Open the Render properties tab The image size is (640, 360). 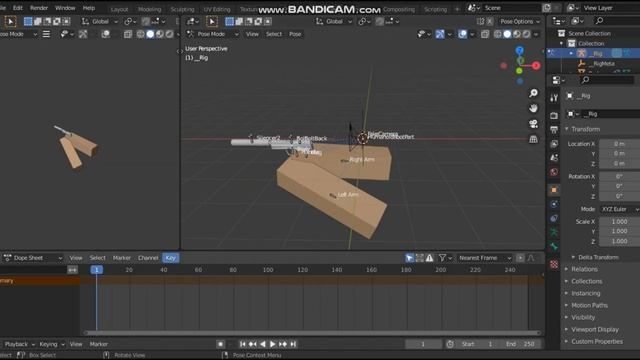(x=554, y=116)
